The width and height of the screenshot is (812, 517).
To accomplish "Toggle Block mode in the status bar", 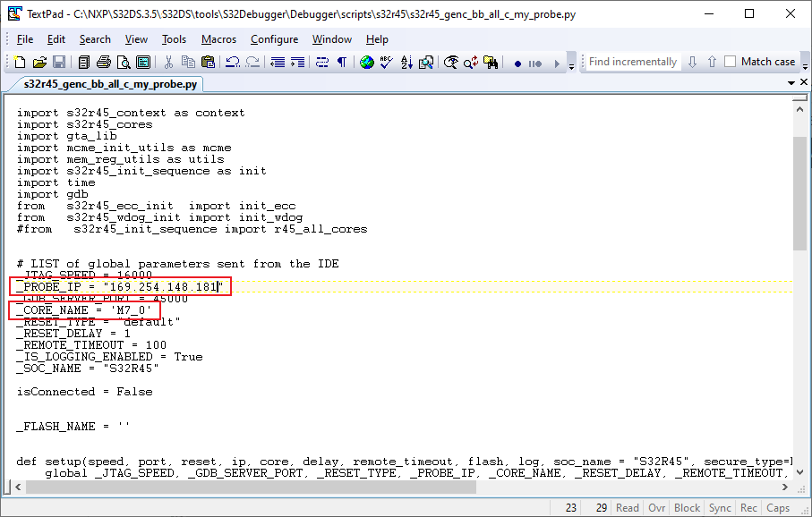I will coord(688,508).
